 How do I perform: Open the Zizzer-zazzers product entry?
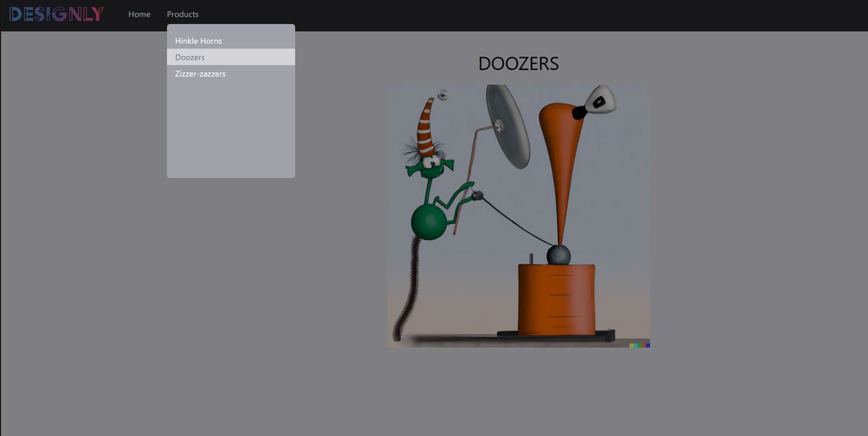200,74
